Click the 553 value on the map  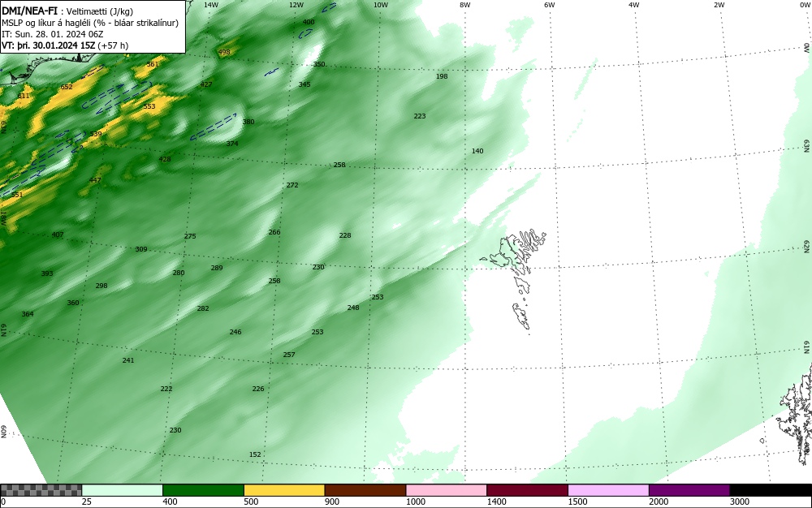(149, 106)
